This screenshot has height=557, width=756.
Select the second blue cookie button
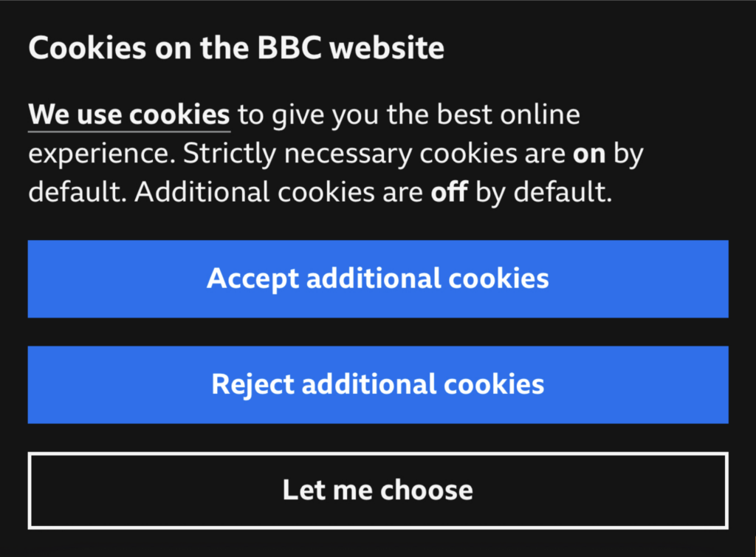tap(378, 384)
